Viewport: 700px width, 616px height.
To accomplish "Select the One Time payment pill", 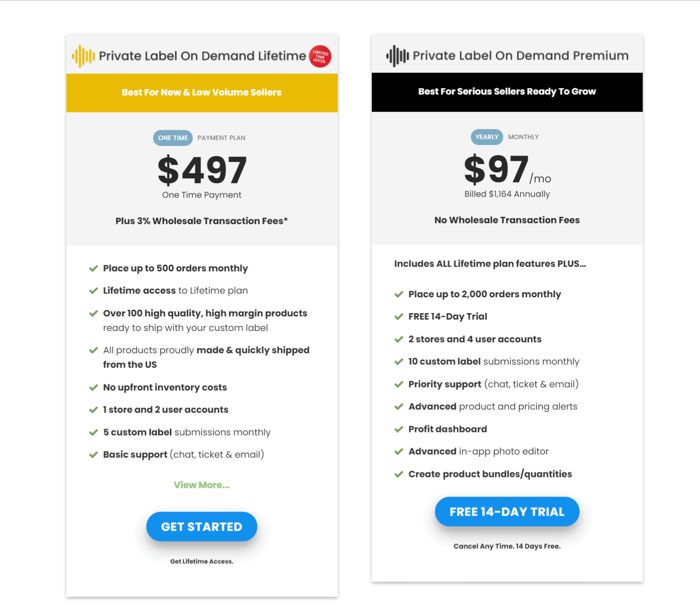I will [x=173, y=138].
